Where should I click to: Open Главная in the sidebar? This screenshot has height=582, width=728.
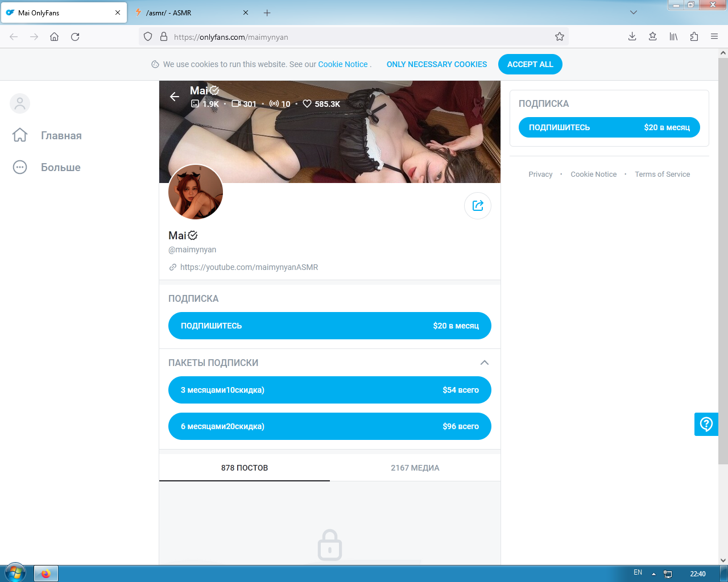(x=61, y=136)
